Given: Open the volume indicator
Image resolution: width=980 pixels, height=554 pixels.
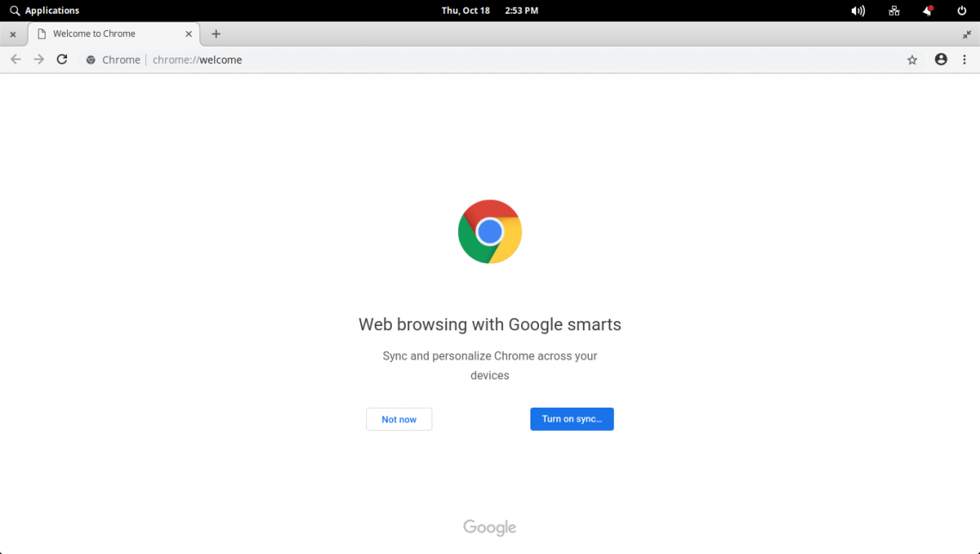Looking at the screenshot, I should coord(858,10).
